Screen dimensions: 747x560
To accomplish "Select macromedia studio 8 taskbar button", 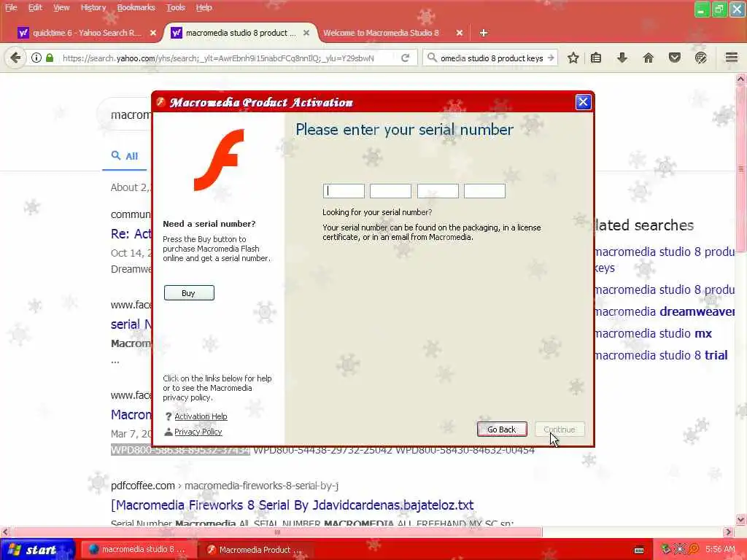I will [x=138, y=550].
